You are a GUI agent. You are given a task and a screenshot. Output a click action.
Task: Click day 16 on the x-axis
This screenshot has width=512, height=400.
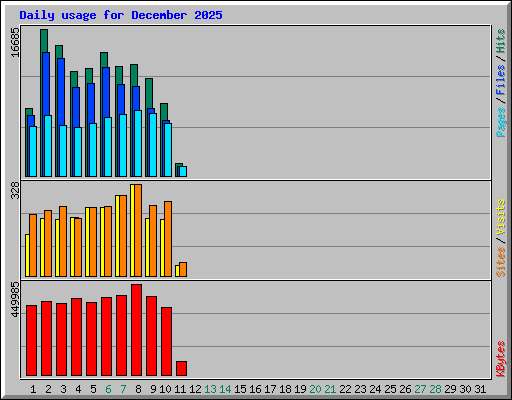(x=255, y=389)
